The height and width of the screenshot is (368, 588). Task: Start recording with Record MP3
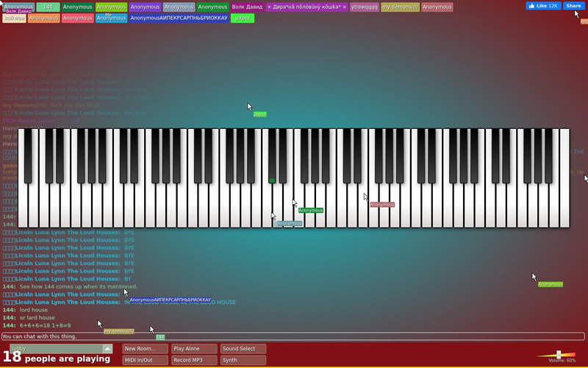194,360
